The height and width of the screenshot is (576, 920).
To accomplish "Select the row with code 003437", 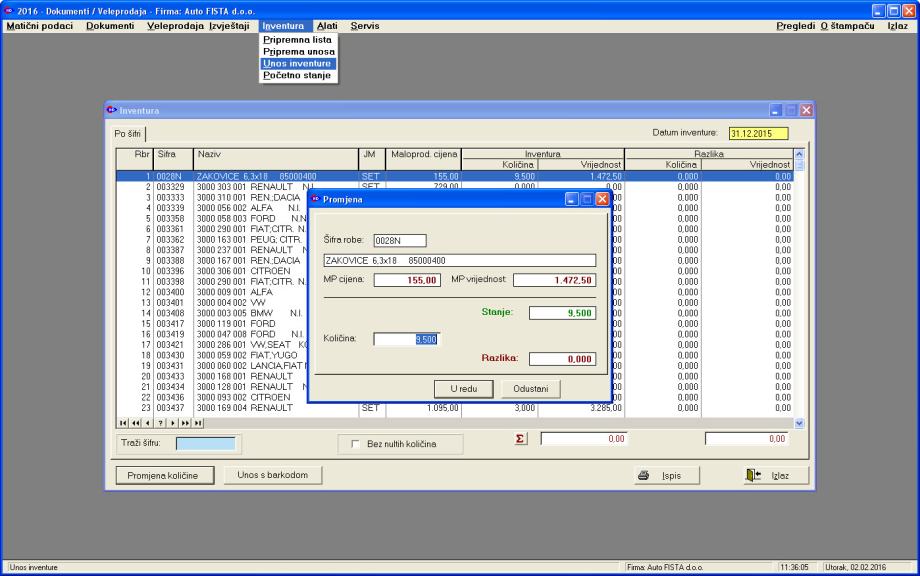I will click(x=454, y=408).
